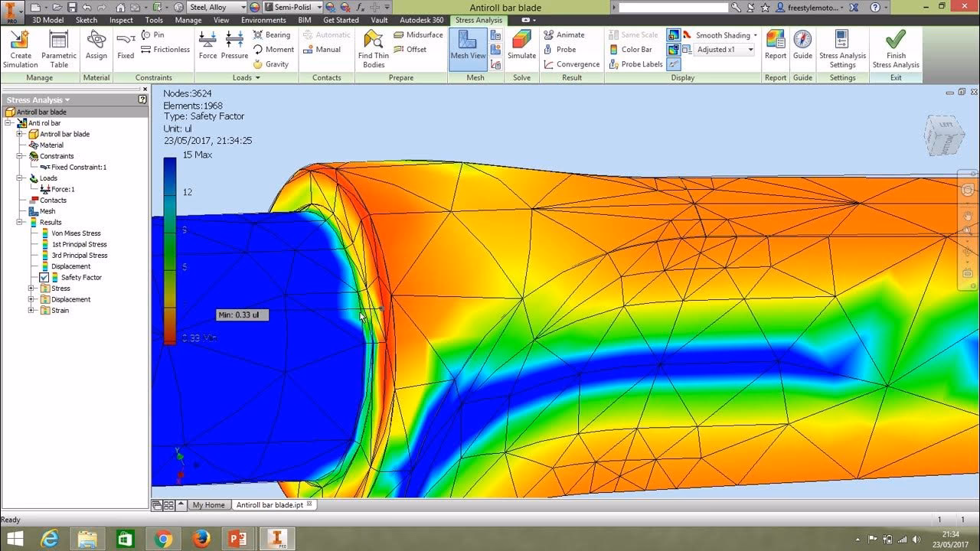The height and width of the screenshot is (551, 980).
Task: Open the Autodesk 360 tab
Action: point(421,20)
